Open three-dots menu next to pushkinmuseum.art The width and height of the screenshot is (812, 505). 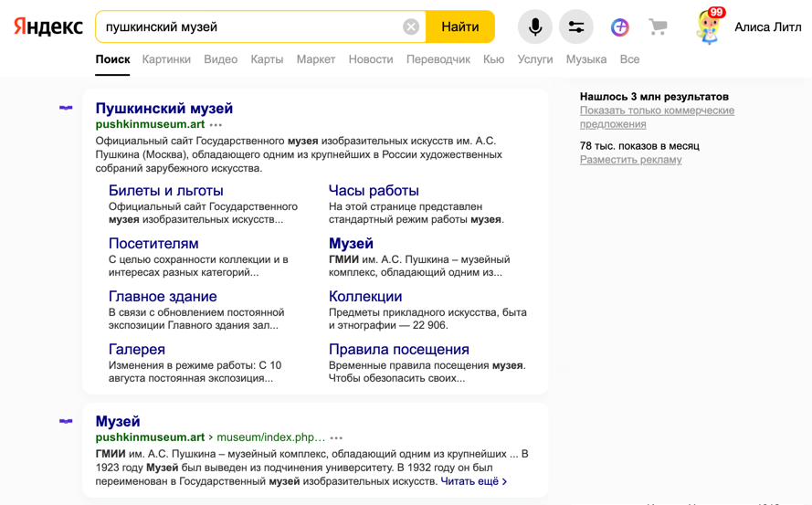(216, 125)
